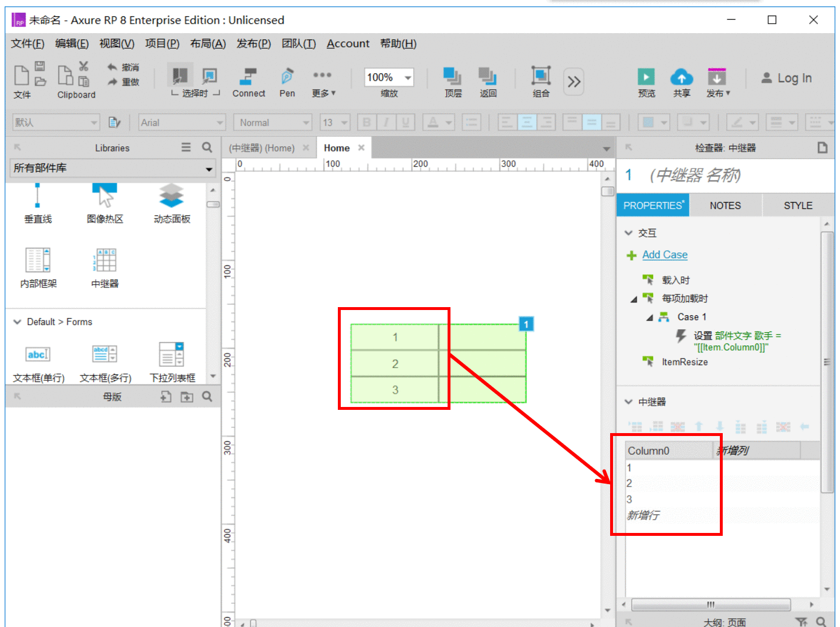Collapse the 中继器 section
Screen dimensions: 840x627
pyautogui.click(x=628, y=402)
